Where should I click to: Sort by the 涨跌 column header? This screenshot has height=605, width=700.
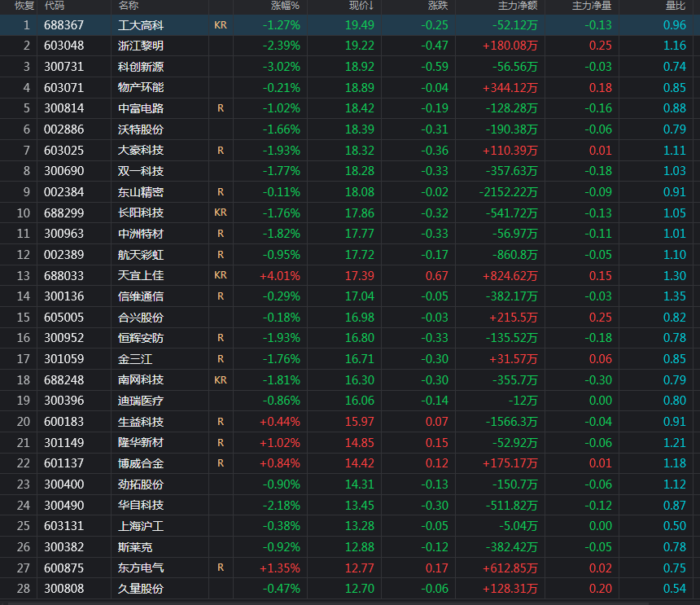click(438, 6)
